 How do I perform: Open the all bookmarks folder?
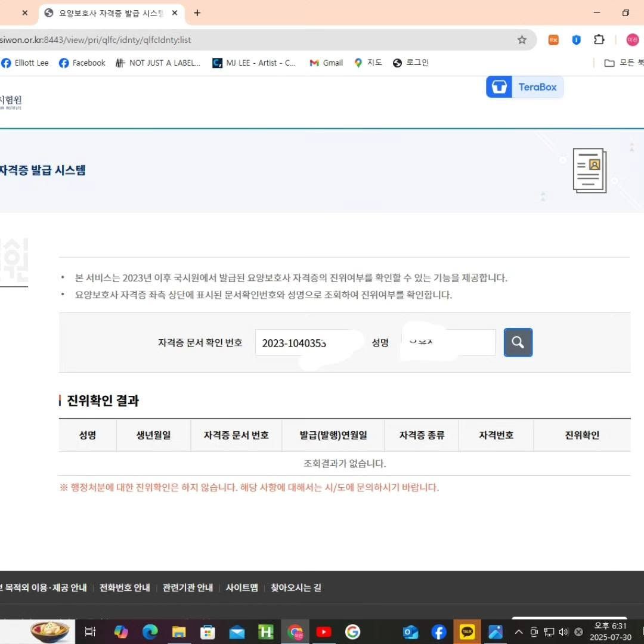pyautogui.click(x=624, y=63)
